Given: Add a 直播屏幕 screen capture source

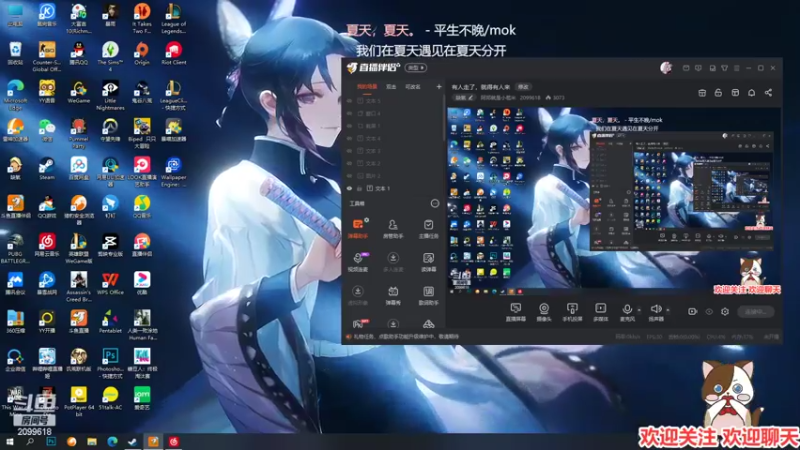Looking at the screenshot, I should pyautogui.click(x=515, y=312).
